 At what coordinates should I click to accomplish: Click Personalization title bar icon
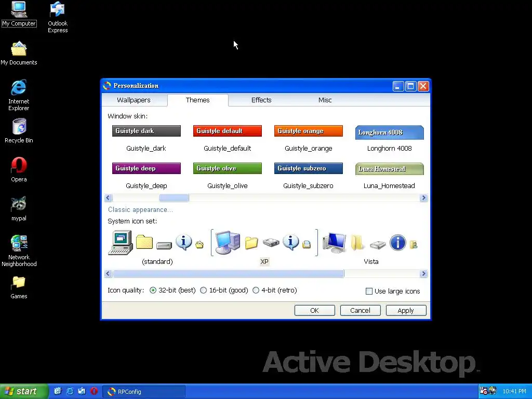(107, 86)
